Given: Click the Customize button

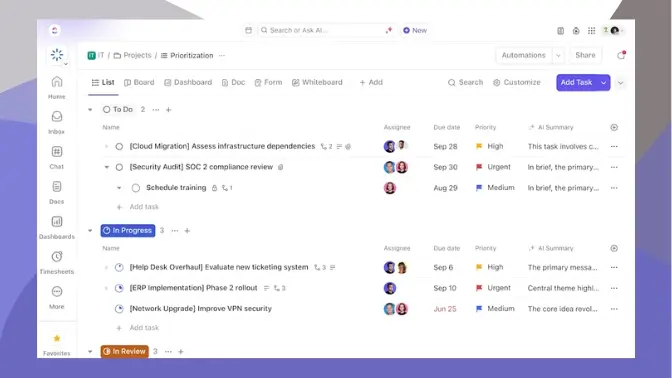Looking at the screenshot, I should [x=516, y=82].
